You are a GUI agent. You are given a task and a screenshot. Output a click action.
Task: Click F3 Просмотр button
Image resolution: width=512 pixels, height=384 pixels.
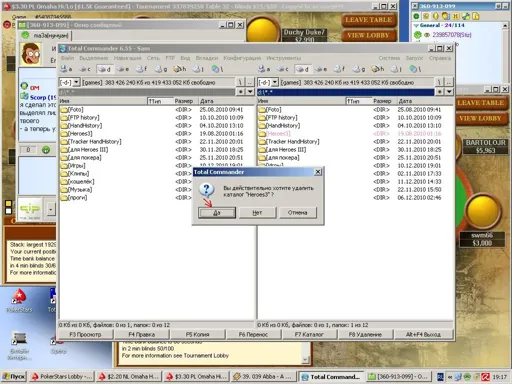coord(86,334)
